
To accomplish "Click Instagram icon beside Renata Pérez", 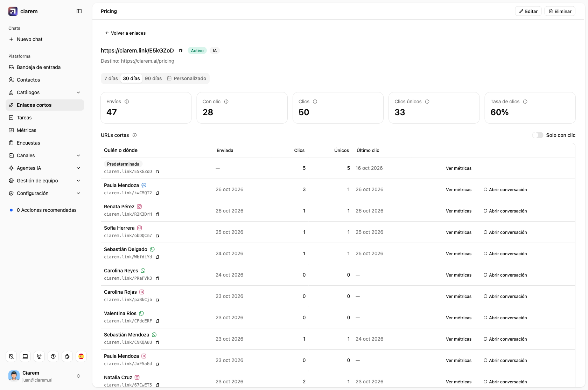I will pos(139,207).
